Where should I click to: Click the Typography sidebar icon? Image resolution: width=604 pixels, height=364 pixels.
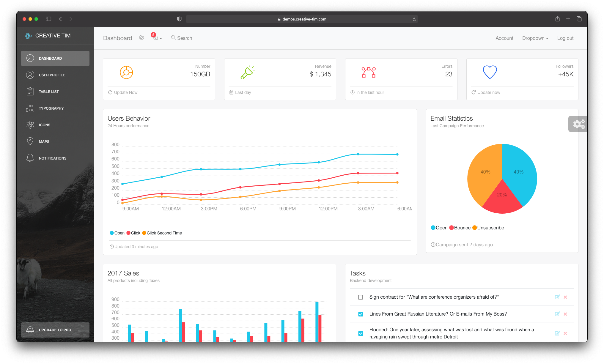[x=30, y=108]
